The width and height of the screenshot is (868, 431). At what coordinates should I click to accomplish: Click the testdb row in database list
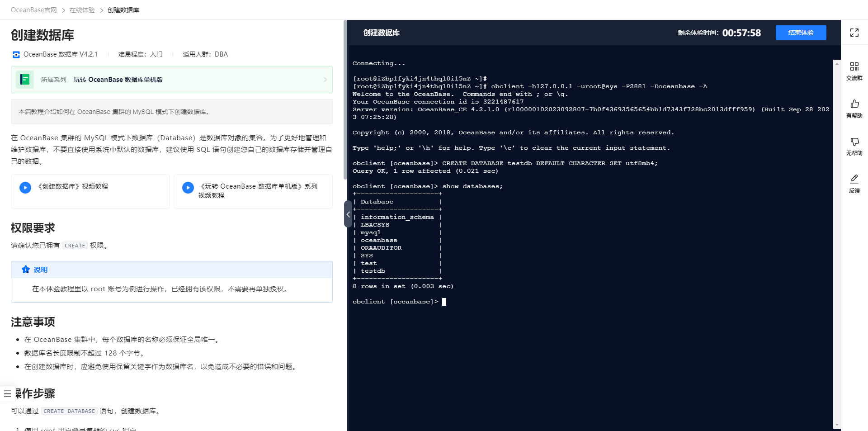point(373,271)
